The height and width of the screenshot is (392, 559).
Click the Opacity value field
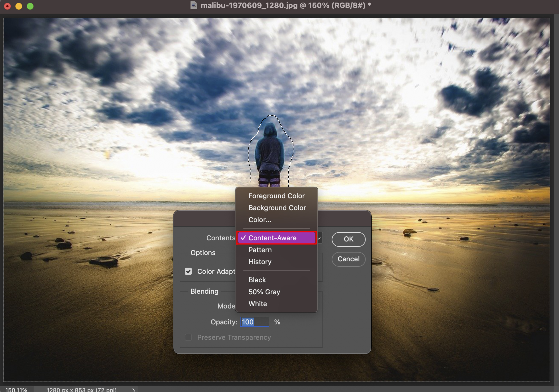click(254, 322)
